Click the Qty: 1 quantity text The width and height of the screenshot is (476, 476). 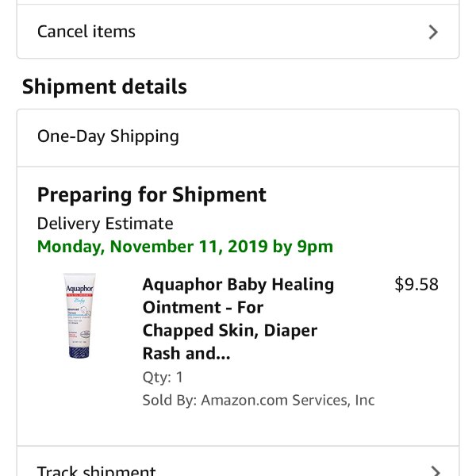[x=163, y=377]
